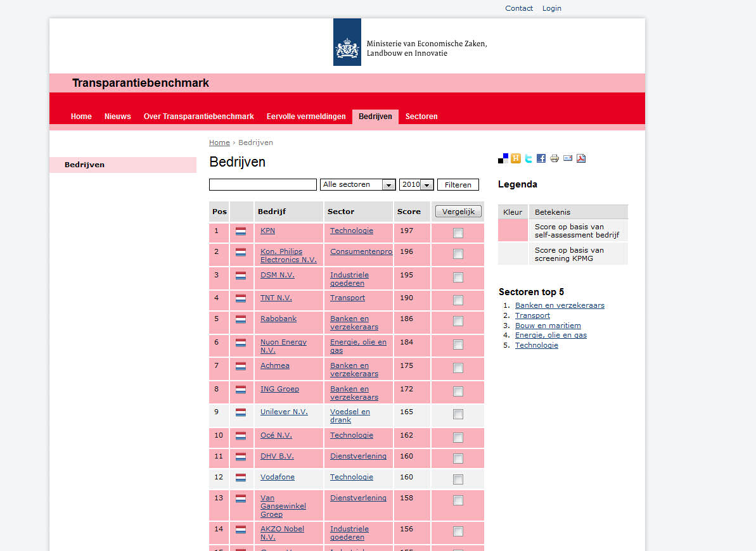Open the Technologie link in Sectoren top 5
The width and height of the screenshot is (756, 551).
(x=536, y=346)
